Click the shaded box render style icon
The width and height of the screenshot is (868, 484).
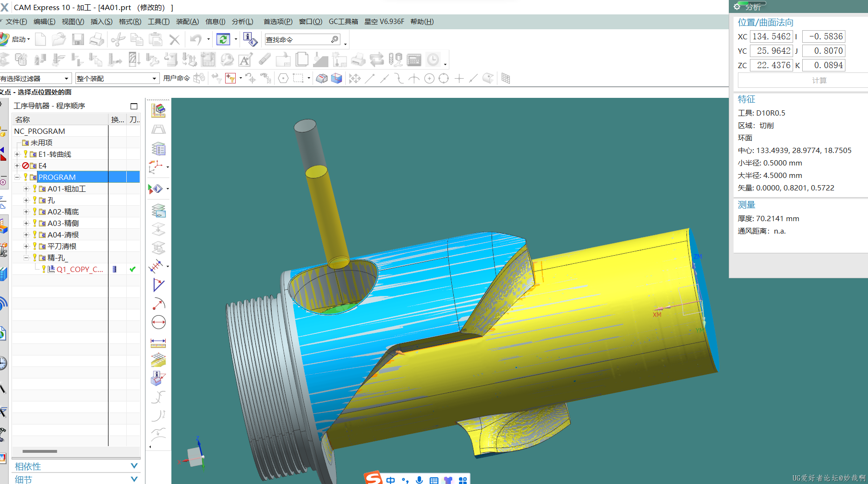point(322,78)
